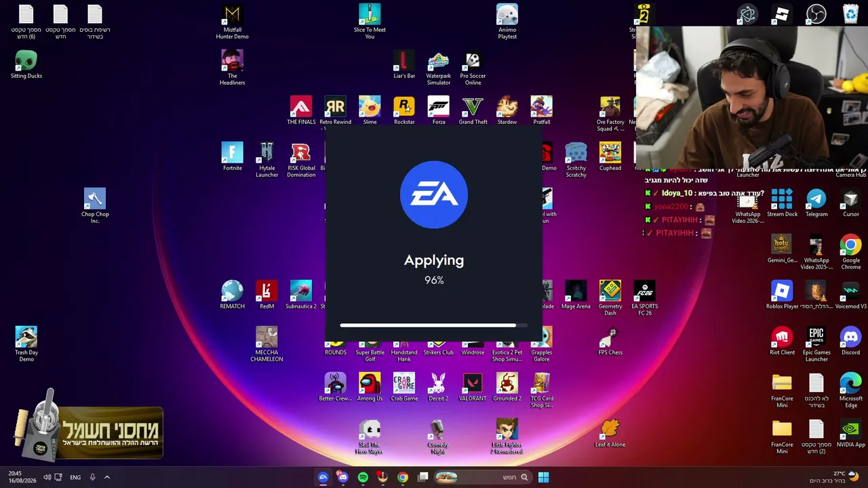Launch Slice To Meet You
The image size is (868, 488).
370,22
